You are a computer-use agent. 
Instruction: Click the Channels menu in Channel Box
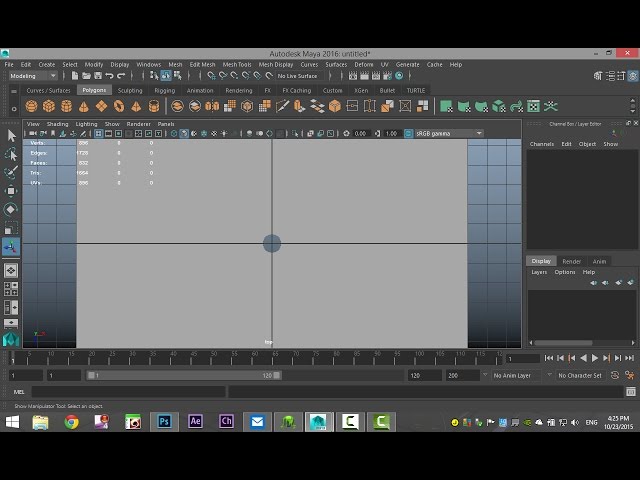click(x=542, y=144)
